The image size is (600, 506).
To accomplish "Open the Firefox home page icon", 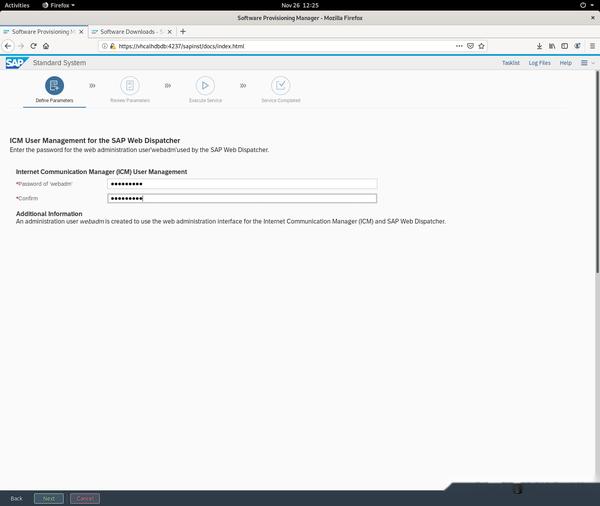I will 46,46.
